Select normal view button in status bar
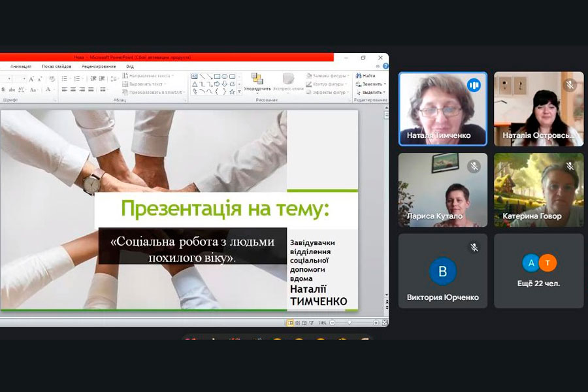Screen dimensions: 588x392 (x=290, y=323)
